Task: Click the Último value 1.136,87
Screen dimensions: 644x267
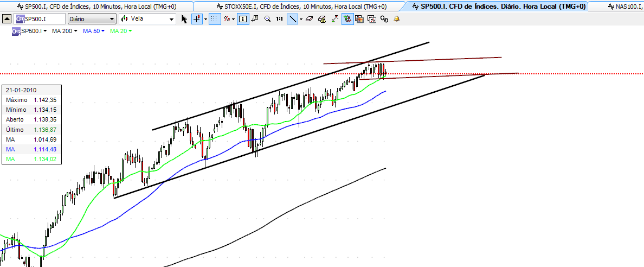Action: (45, 130)
